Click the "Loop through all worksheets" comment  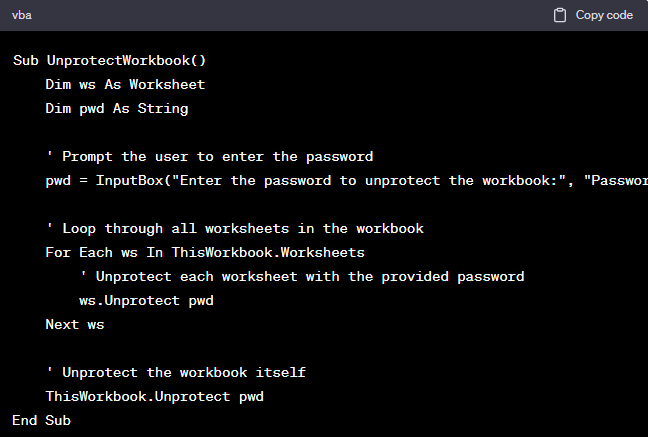[234, 228]
